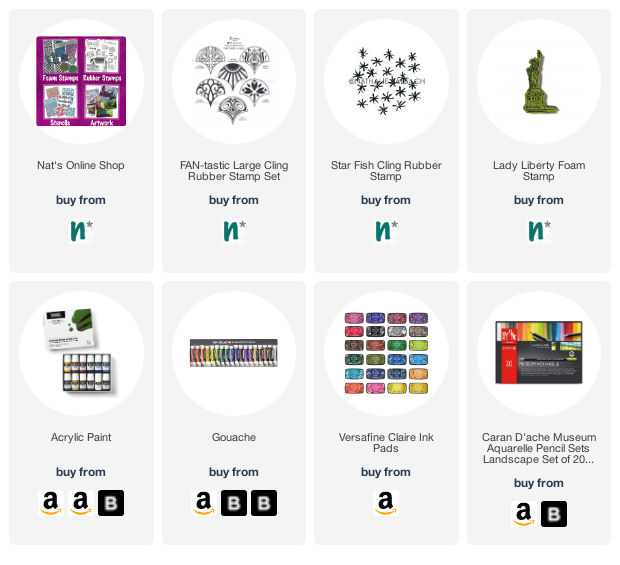The height and width of the screenshot is (565, 620).
Task: Open the Nat's Online Shop product image
Action: (x=81, y=81)
